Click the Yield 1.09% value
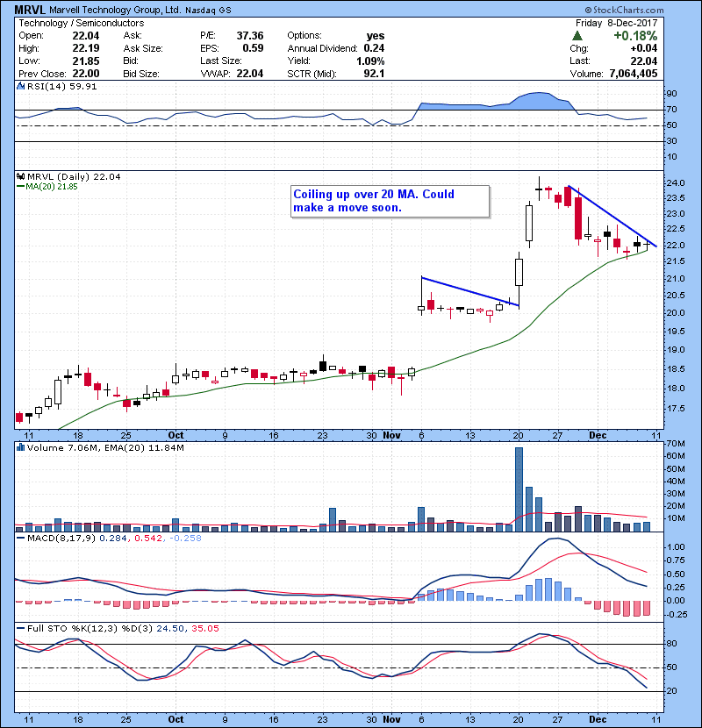Screen dimensions: 702x728 (x=370, y=61)
